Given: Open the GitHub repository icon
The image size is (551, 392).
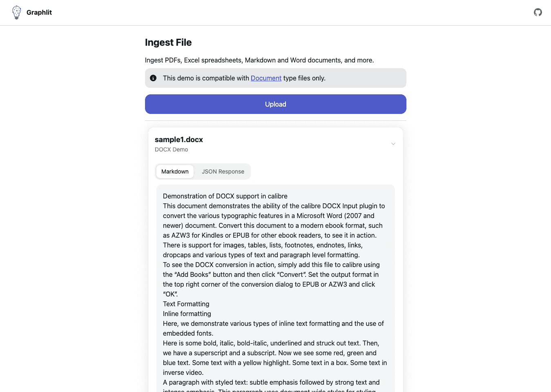Looking at the screenshot, I should pyautogui.click(x=538, y=12).
